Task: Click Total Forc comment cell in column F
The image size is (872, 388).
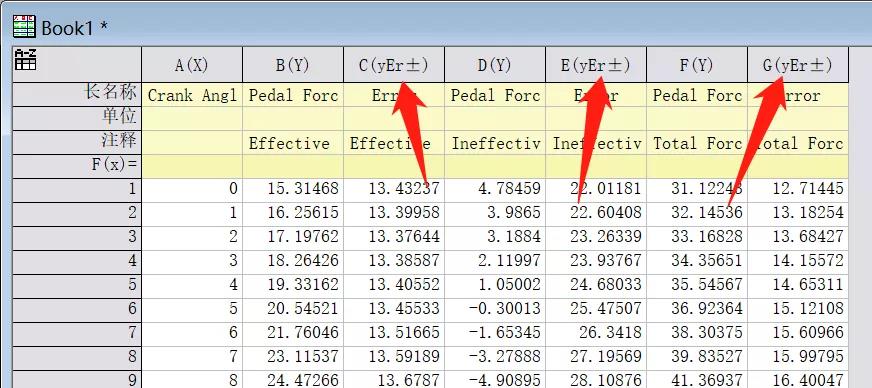Action: click(697, 143)
